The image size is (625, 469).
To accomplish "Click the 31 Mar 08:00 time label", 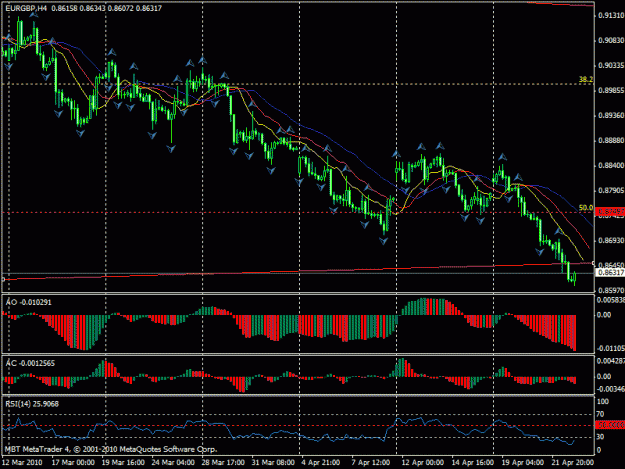I will (x=273, y=463).
